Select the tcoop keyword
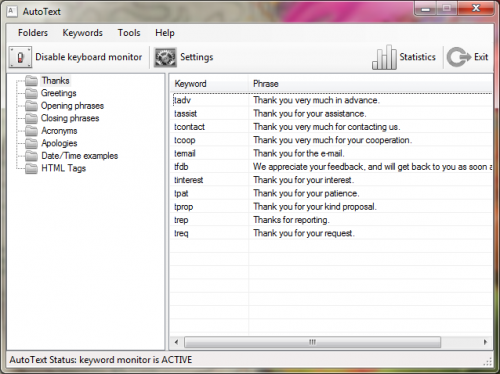500x374 pixels. [185, 140]
